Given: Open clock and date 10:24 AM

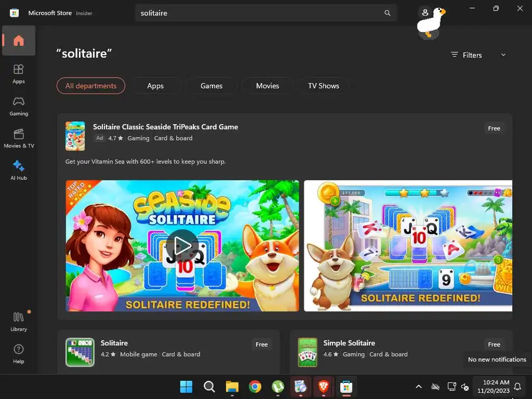Looking at the screenshot, I should (x=494, y=387).
